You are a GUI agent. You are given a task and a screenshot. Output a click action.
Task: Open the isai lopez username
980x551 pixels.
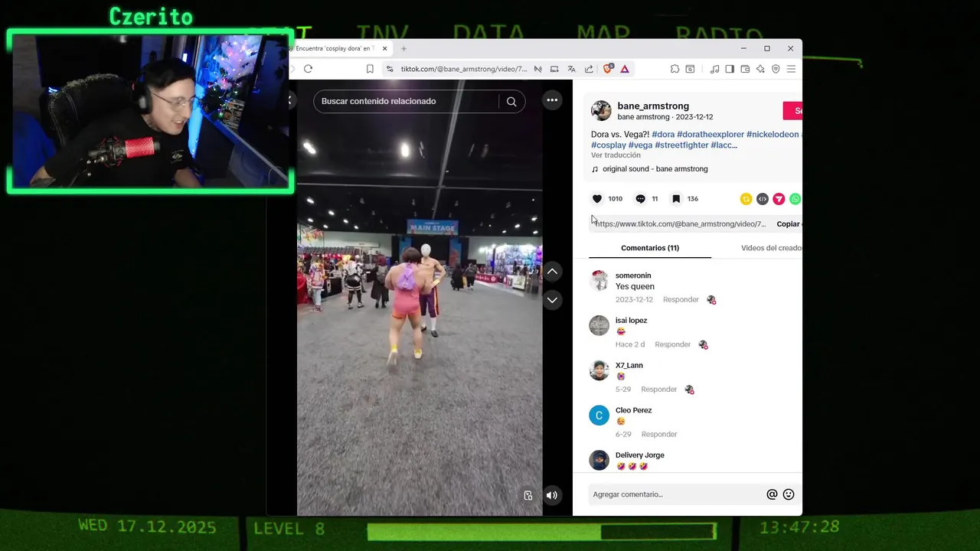click(x=631, y=321)
